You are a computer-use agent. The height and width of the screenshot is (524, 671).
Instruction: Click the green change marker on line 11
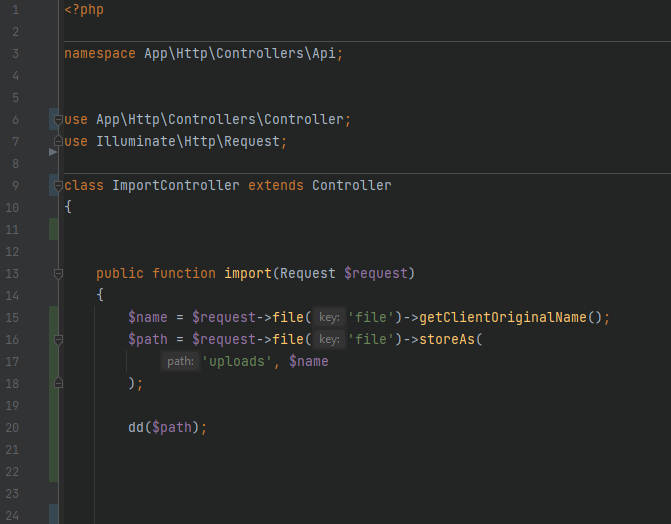(x=53, y=230)
